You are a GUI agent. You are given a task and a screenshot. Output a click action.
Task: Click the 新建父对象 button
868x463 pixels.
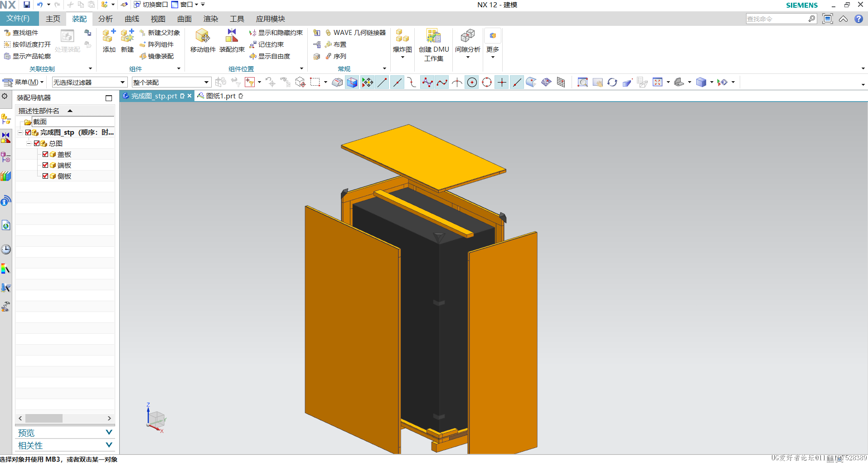160,33
